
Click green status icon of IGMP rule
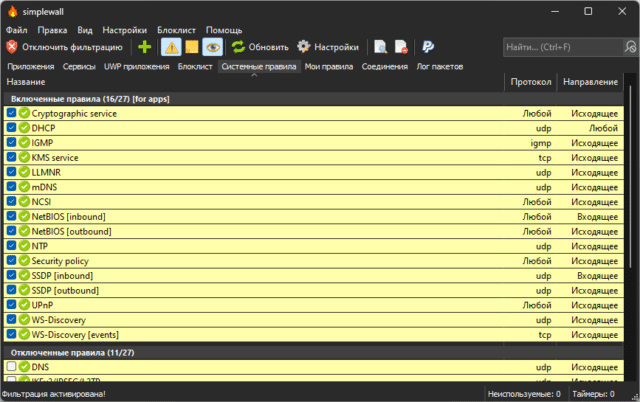click(24, 142)
